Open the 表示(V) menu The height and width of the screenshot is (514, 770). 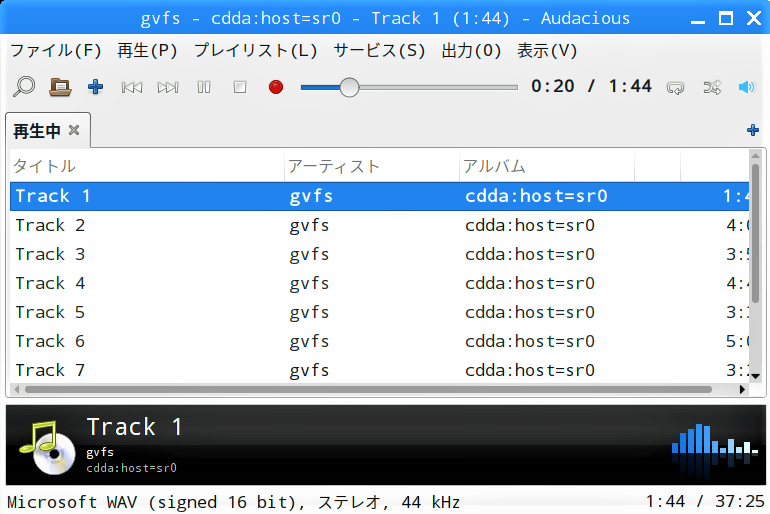coord(547,51)
